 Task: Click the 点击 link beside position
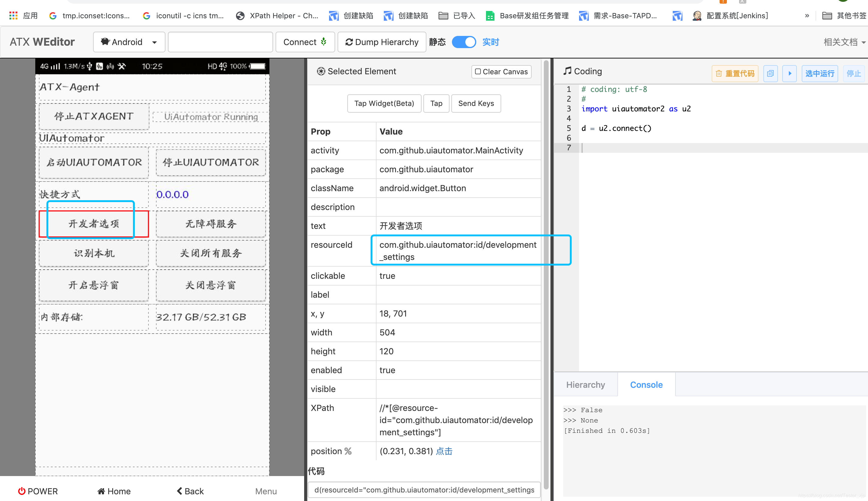tap(444, 451)
